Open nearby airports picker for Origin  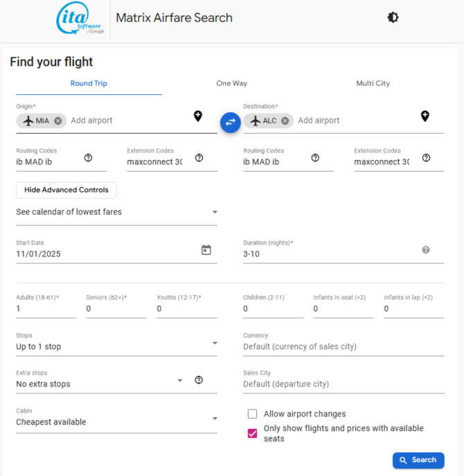coord(198,116)
